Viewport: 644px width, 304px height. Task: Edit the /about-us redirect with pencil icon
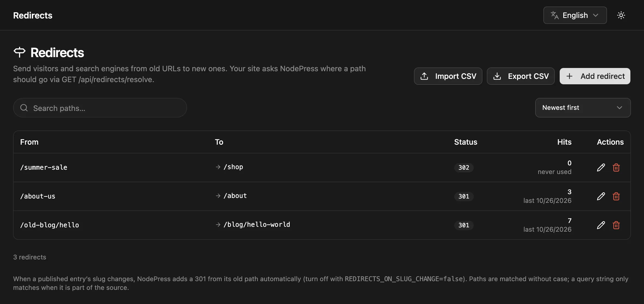(x=601, y=196)
